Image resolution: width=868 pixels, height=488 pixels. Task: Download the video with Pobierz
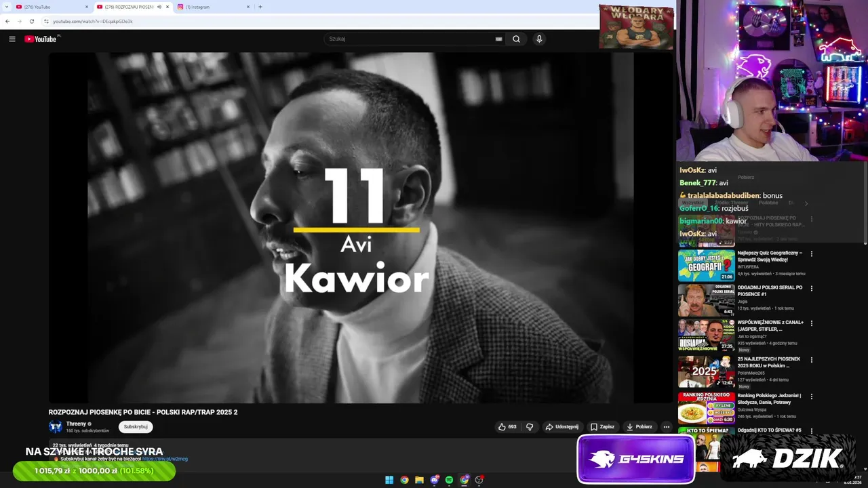point(639,427)
